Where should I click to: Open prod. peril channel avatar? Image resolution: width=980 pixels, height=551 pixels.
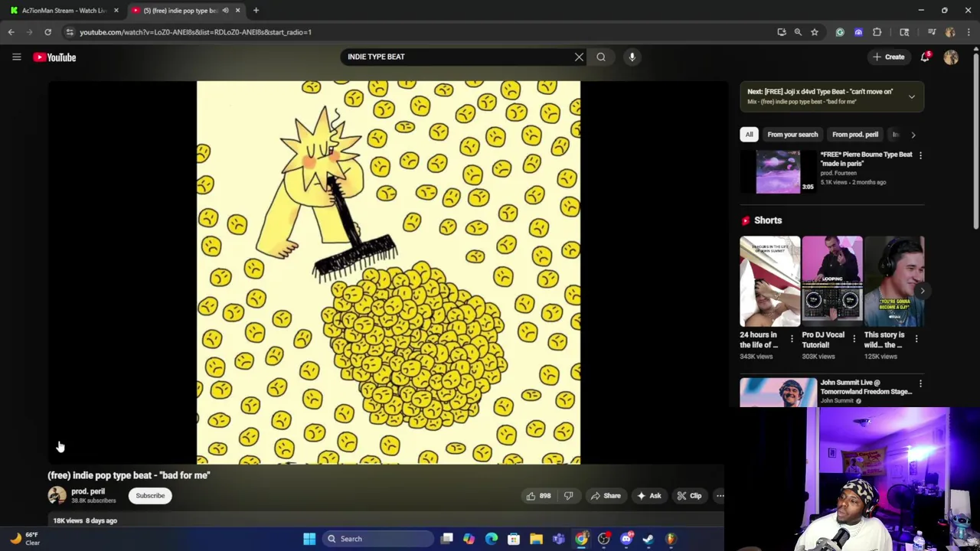[x=57, y=496]
